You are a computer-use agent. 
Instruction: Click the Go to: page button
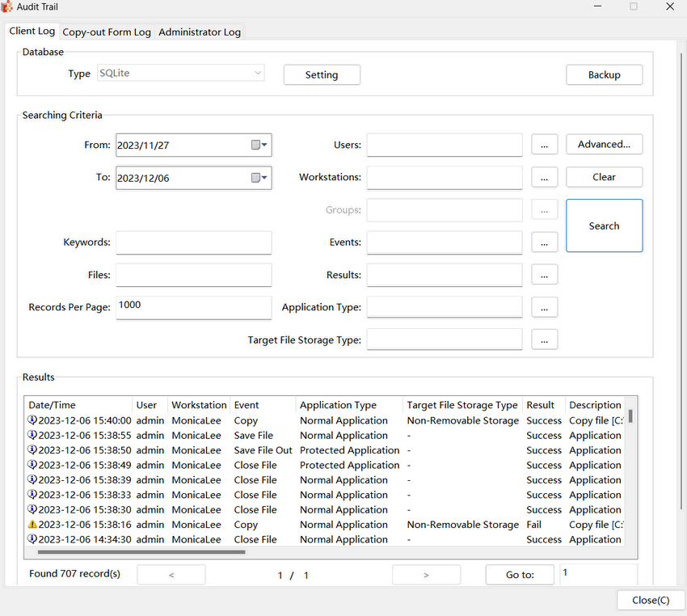tap(520, 575)
